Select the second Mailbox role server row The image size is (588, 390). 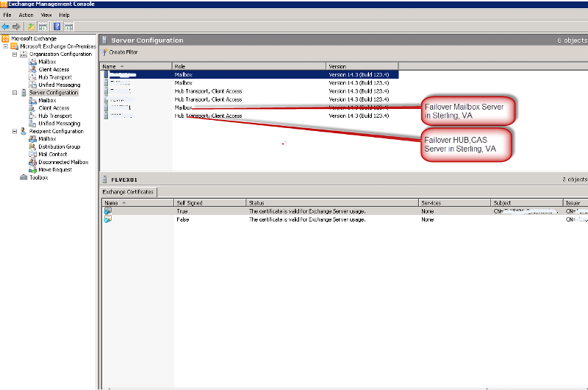coord(250,82)
